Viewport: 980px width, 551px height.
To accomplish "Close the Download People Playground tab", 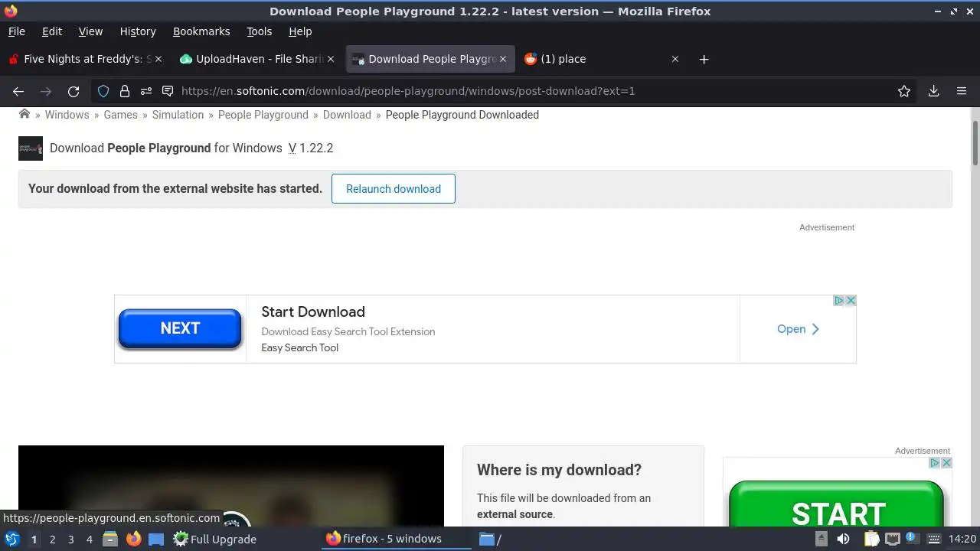I will tap(503, 59).
